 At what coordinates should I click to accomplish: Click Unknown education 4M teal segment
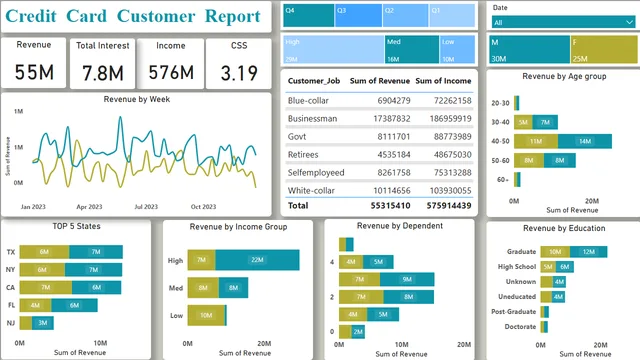click(559, 282)
